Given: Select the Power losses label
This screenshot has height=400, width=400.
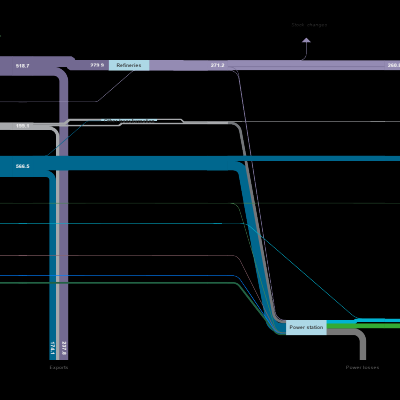Looking at the screenshot, I should pos(362,367).
